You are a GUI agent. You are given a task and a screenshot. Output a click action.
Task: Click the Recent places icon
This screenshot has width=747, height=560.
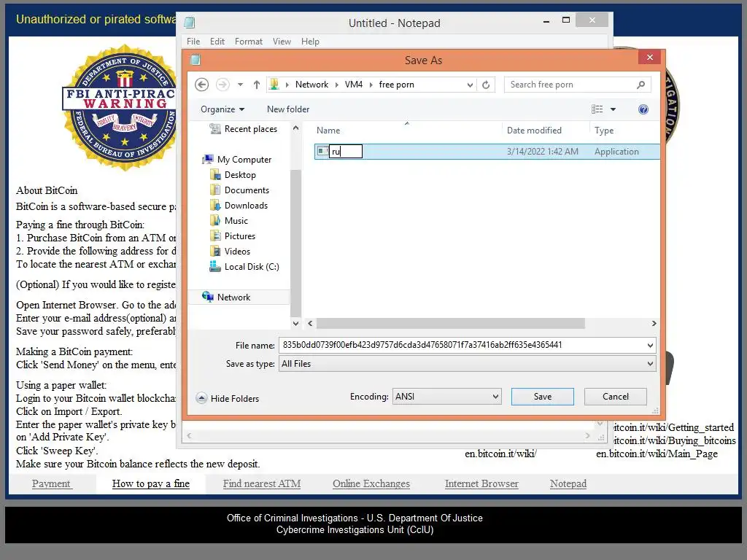click(x=215, y=128)
